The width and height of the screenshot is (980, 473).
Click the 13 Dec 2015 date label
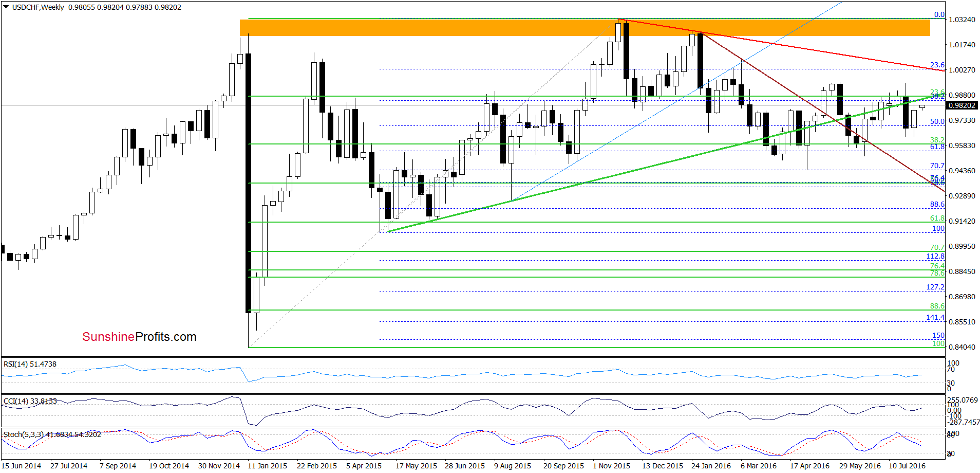tap(663, 466)
